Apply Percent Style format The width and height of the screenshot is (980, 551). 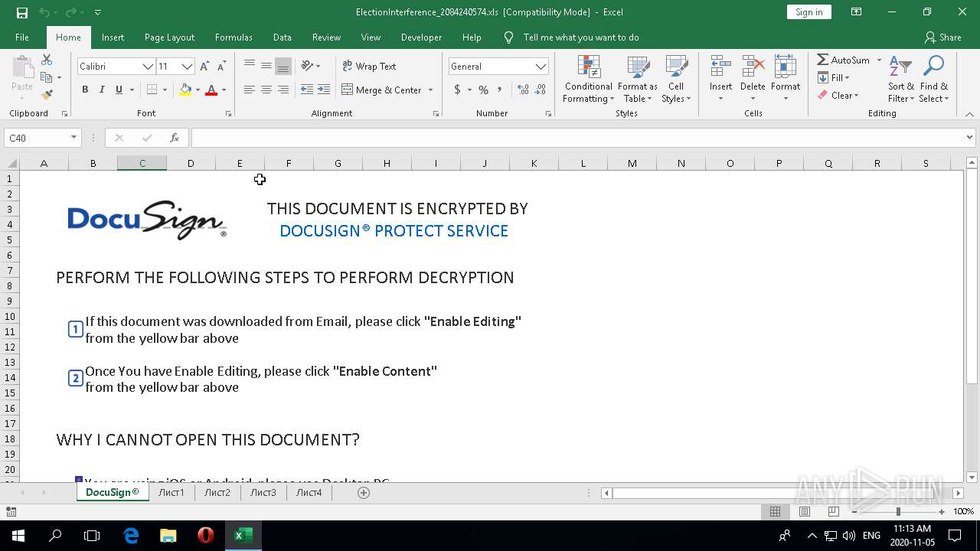click(x=483, y=90)
